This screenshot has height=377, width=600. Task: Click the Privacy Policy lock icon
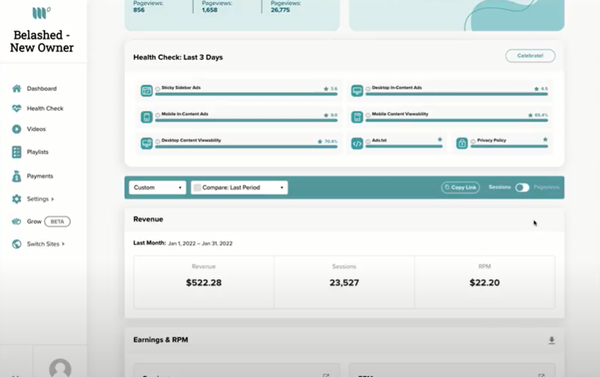[x=462, y=144]
